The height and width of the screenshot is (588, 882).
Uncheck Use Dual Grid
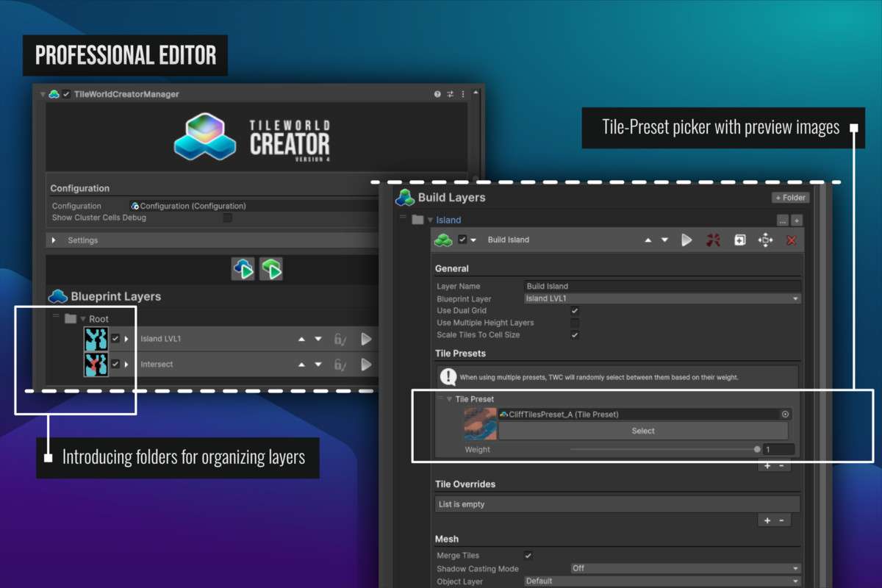pos(575,311)
